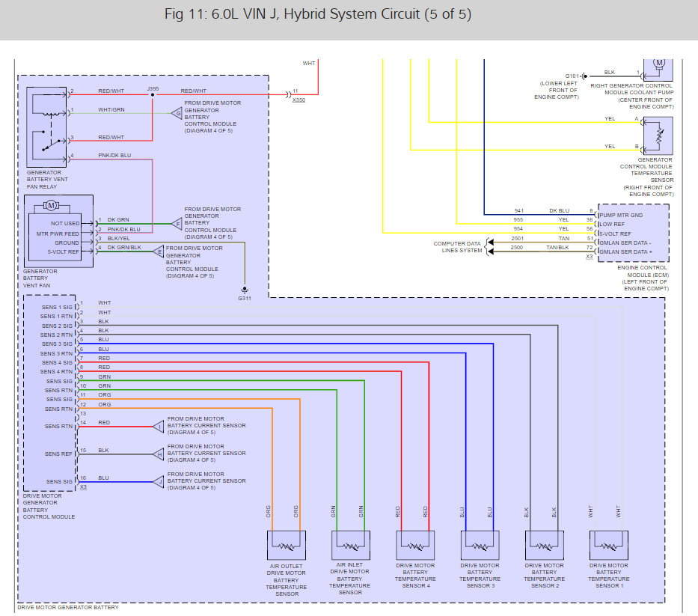Click the 'GMLAN SER DATA +' label
This screenshot has height=616, width=698.
[x=626, y=251]
